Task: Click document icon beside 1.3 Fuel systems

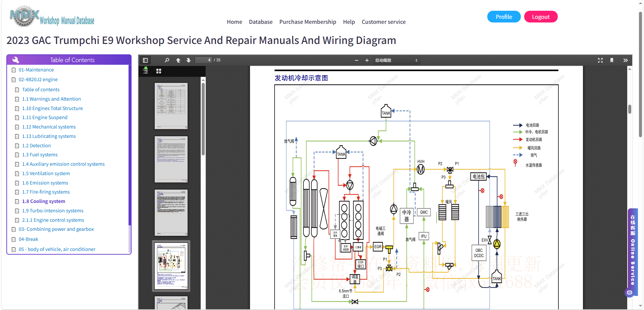Action: coord(17,155)
